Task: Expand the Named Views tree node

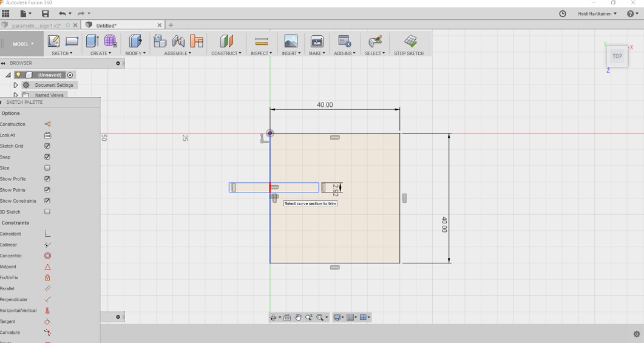Action: [x=16, y=95]
